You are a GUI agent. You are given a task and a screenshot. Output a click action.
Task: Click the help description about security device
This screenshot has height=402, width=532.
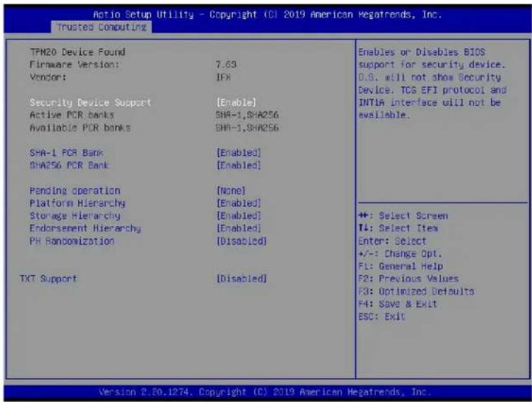coord(432,83)
